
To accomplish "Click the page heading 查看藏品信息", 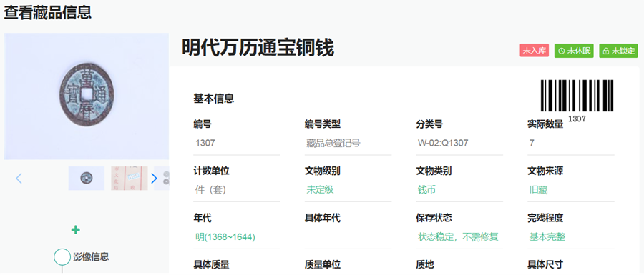I will [x=48, y=12].
